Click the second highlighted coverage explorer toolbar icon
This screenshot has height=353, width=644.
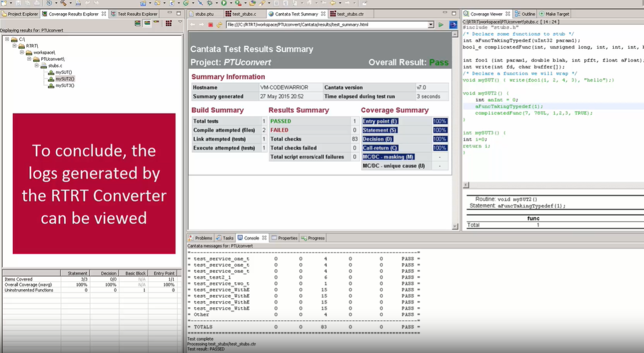click(147, 23)
